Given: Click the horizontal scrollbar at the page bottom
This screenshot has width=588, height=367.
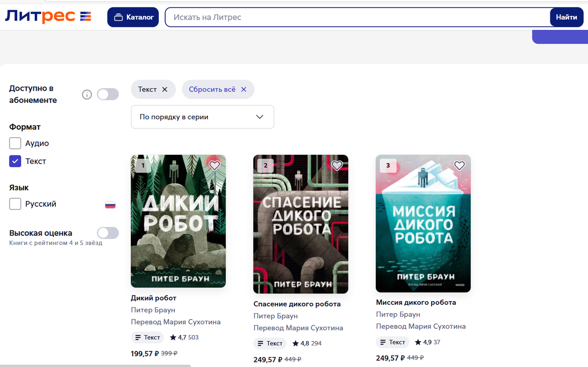Looking at the screenshot, I should (96, 366).
